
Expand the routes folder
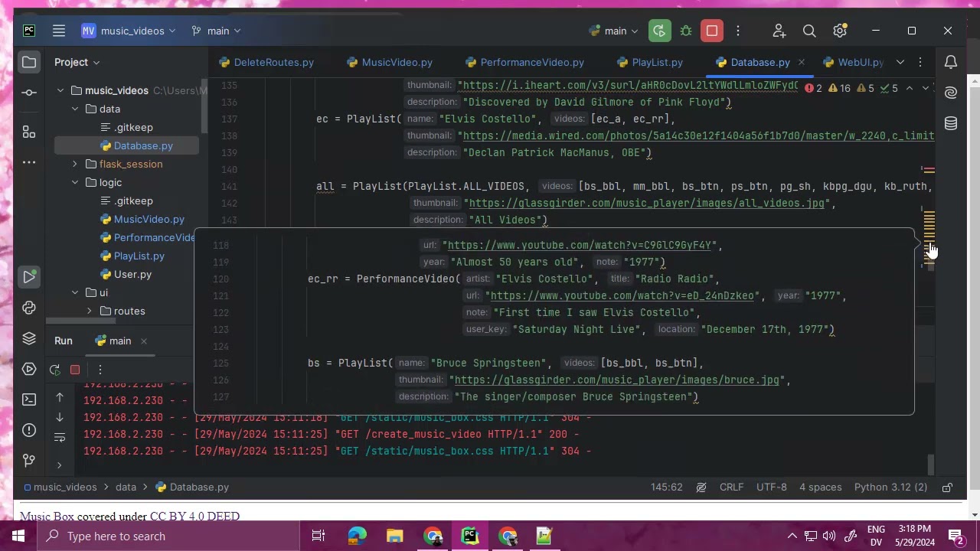tap(90, 311)
